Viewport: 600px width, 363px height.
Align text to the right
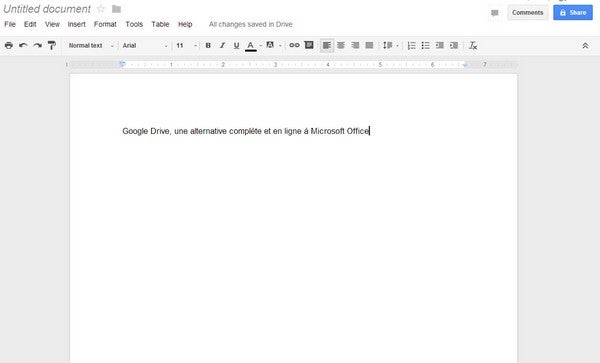pyautogui.click(x=355, y=46)
